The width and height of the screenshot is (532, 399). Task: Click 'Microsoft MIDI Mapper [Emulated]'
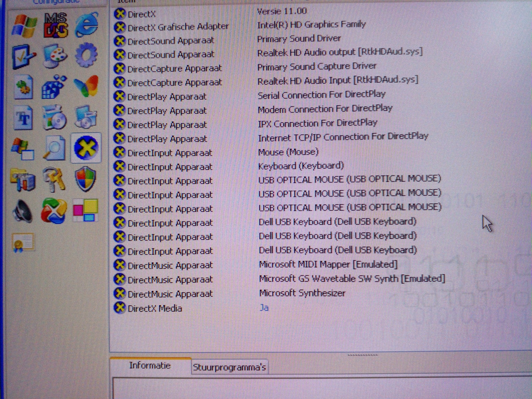[328, 264]
